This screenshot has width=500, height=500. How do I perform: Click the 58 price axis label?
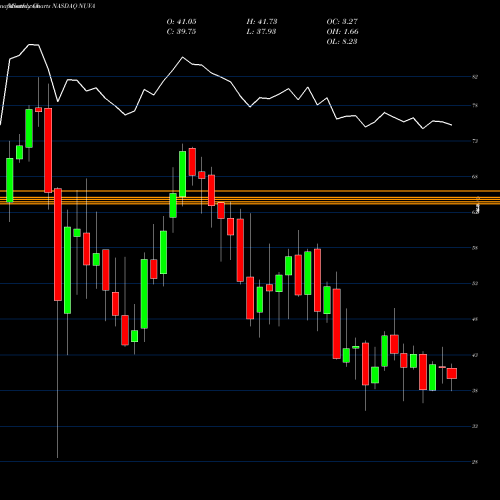475,248
